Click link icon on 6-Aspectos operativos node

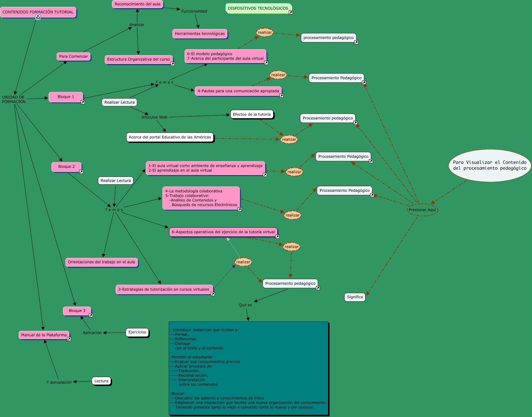[277, 237]
